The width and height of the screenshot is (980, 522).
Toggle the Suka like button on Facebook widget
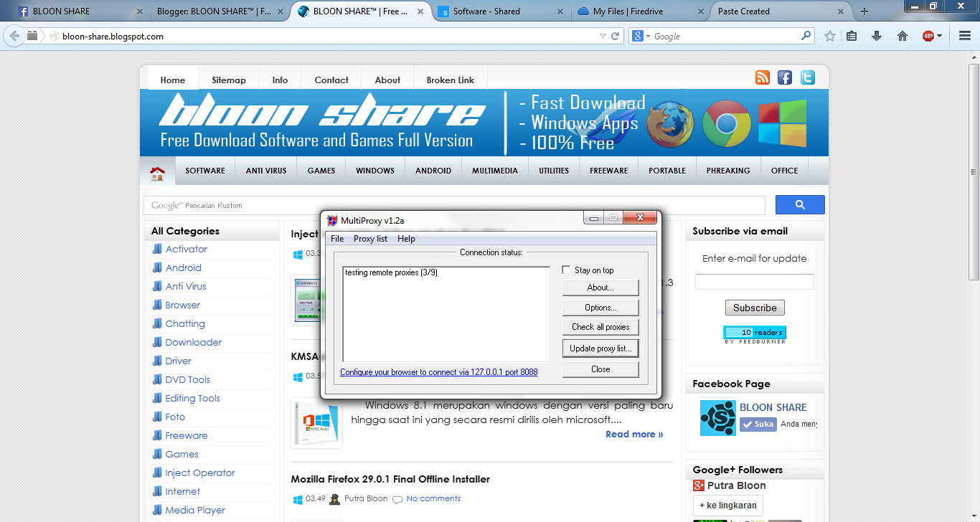pyautogui.click(x=758, y=424)
